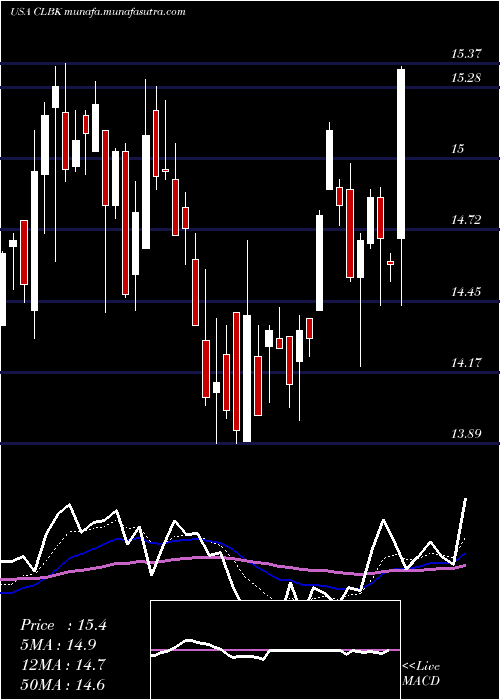500x700 pixels.
Task: Click the 14.45 price level label
Action: [466, 292]
